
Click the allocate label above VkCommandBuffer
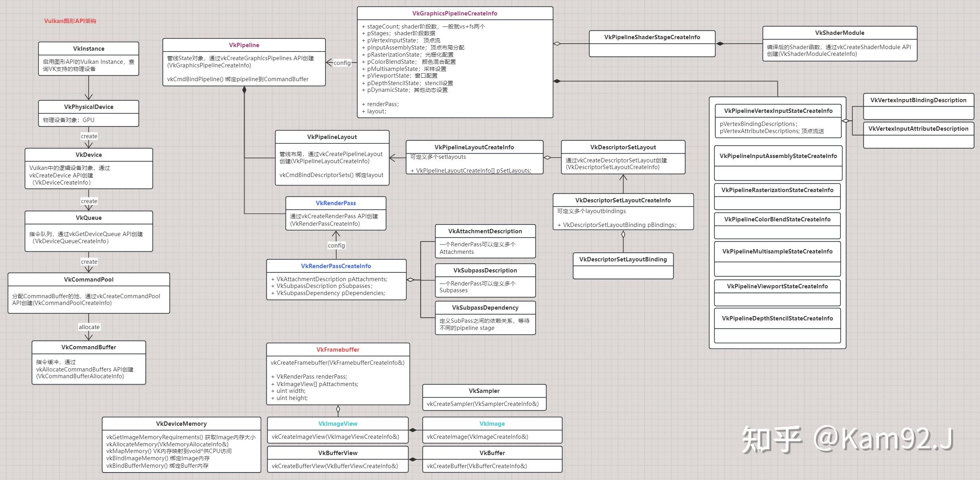[x=89, y=327]
